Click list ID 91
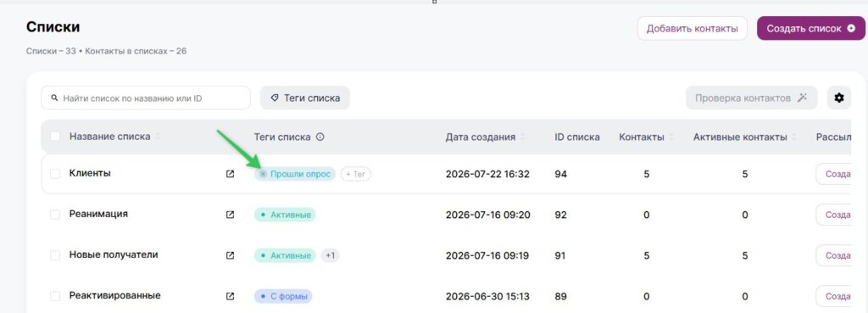Image resolution: width=868 pixels, height=313 pixels. pyautogui.click(x=561, y=255)
